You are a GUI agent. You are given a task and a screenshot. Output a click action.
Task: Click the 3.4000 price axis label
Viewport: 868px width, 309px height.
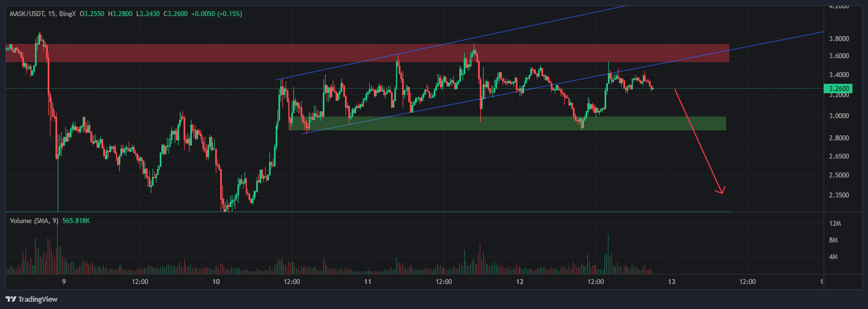tap(838, 75)
